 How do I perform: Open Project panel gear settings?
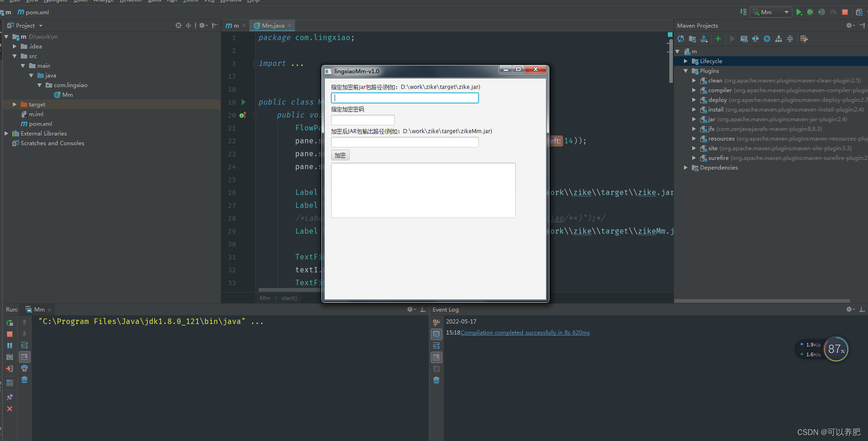[203, 25]
